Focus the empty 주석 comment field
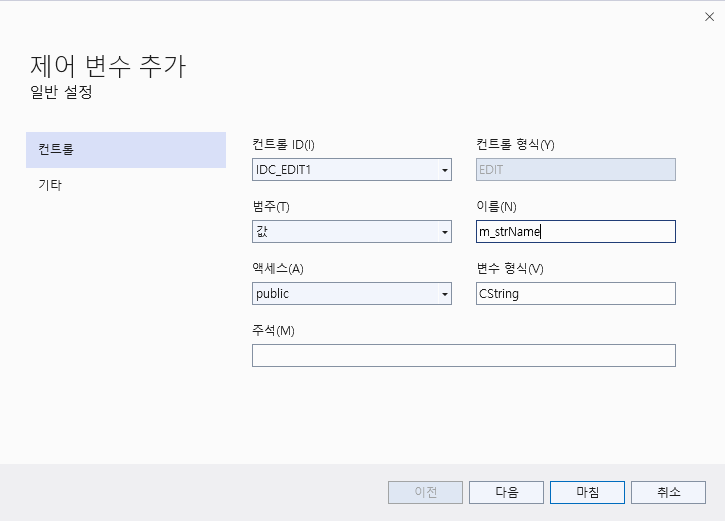The height and width of the screenshot is (521, 725). coord(463,356)
